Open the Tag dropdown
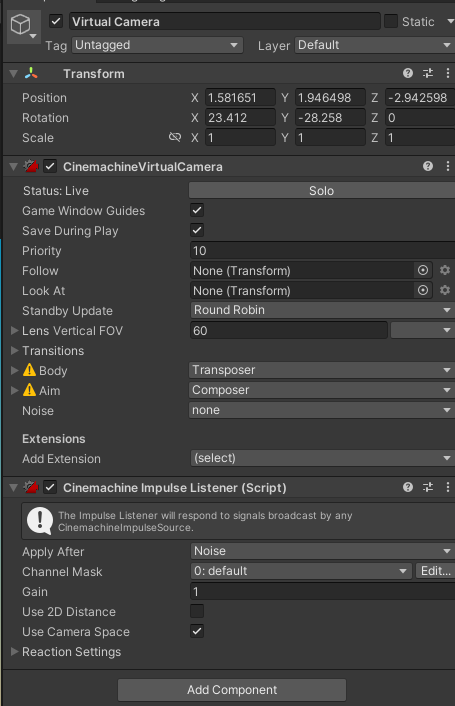 click(157, 45)
